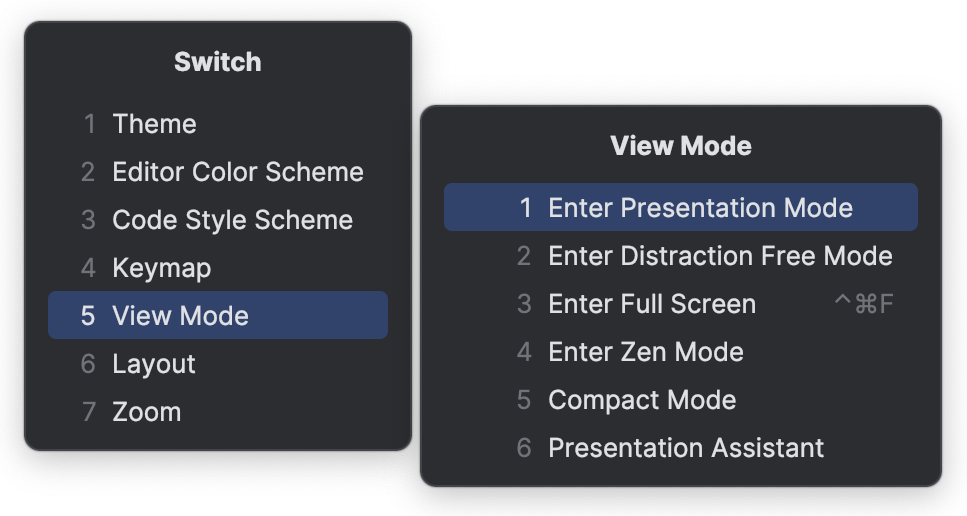The image size is (967, 516).
Task: Click the number 7 next to Zoom
Action: click(89, 412)
